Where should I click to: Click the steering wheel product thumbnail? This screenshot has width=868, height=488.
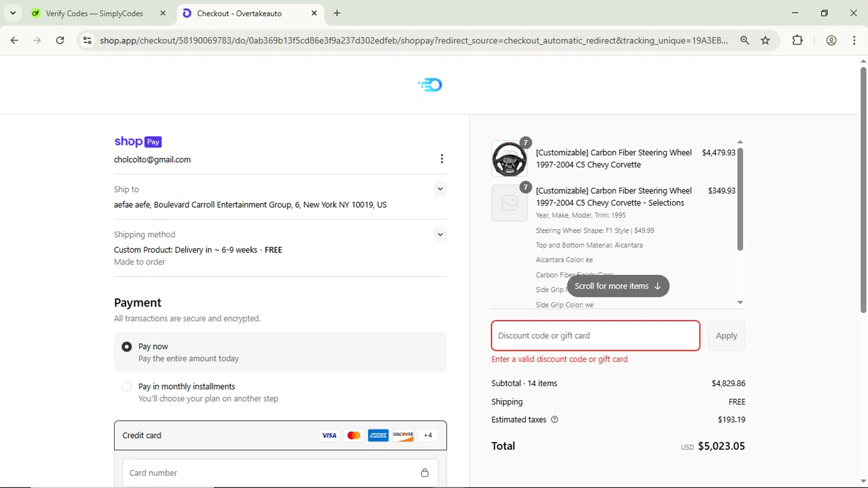(x=509, y=159)
